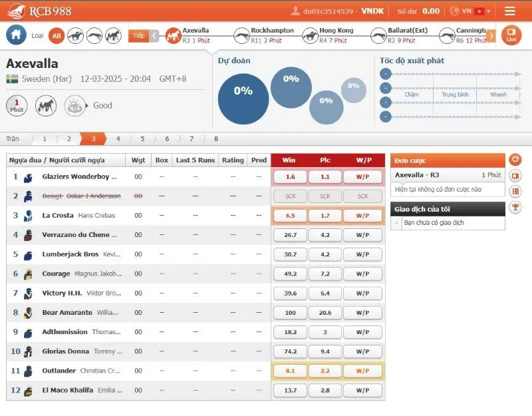Click W/P button for La Crosta
This screenshot has height=416, width=532.
coord(362,216)
